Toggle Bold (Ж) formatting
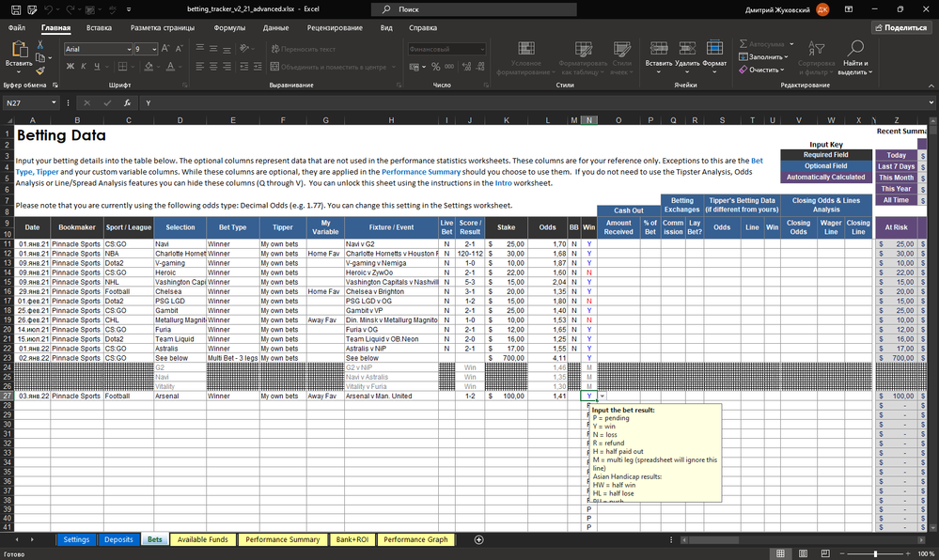 70,67
